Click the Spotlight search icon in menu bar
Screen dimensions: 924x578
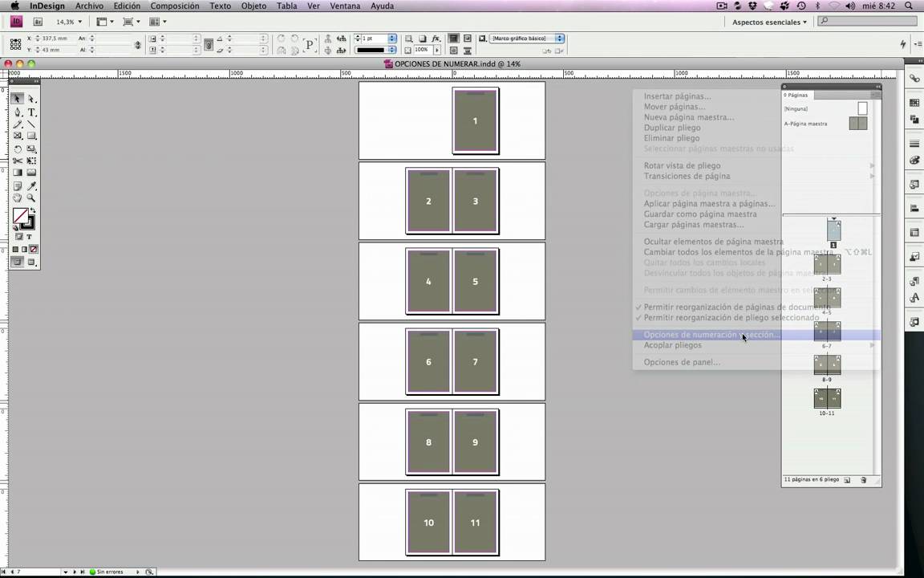pyautogui.click(x=909, y=6)
